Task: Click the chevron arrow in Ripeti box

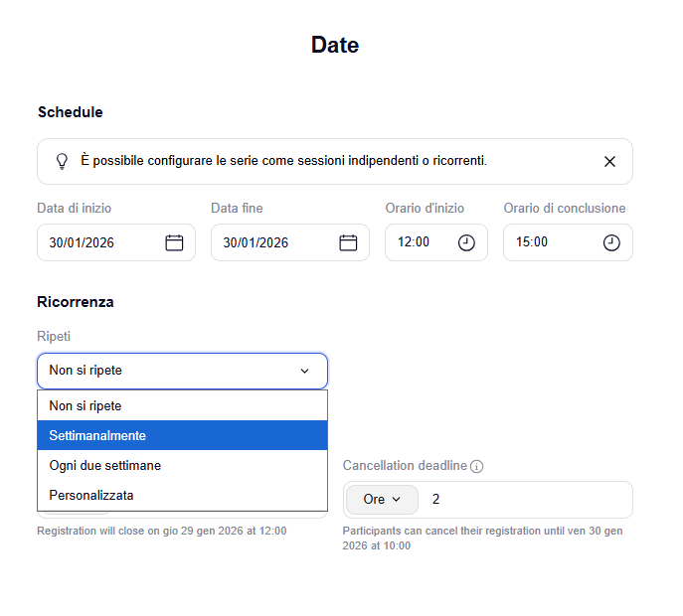Action: (304, 371)
